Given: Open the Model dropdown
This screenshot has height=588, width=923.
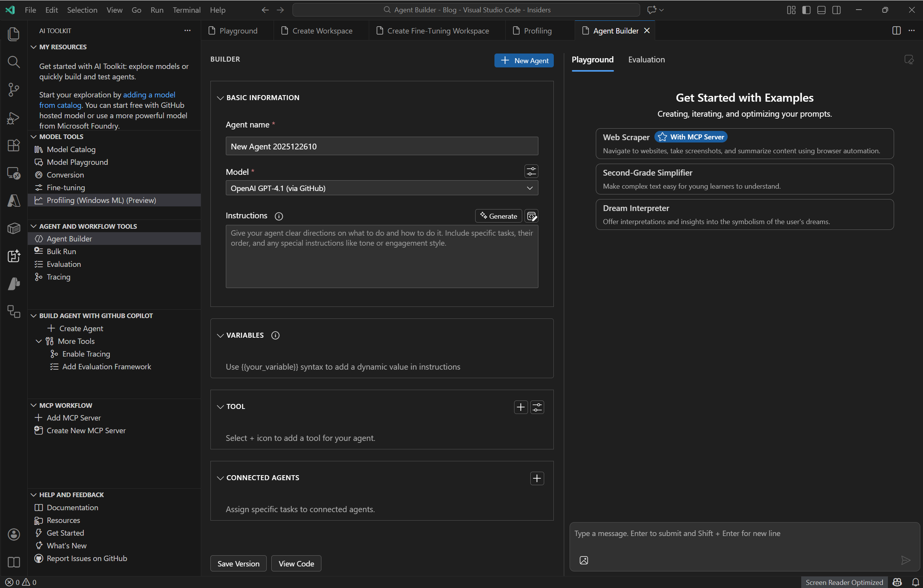Looking at the screenshot, I should (382, 188).
